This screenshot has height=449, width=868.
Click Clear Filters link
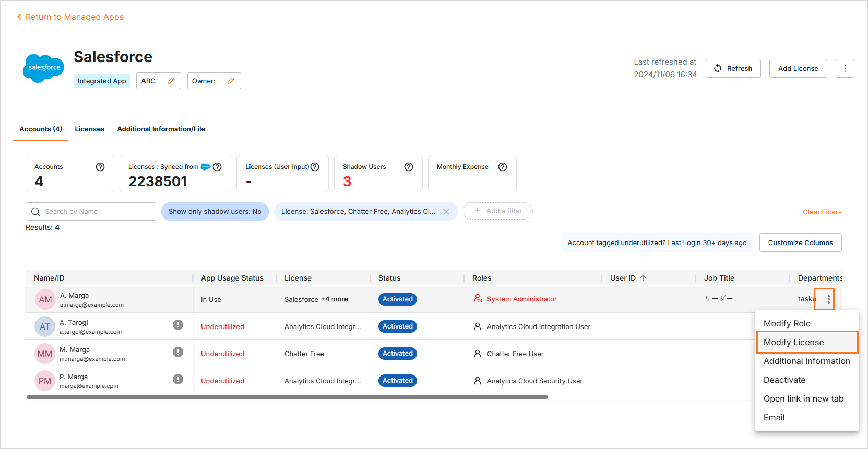(822, 212)
